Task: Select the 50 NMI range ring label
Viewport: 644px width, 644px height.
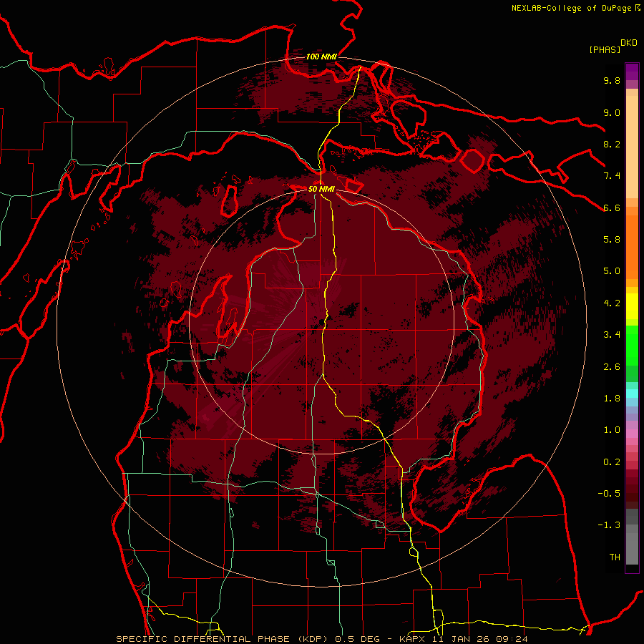Action: tap(321, 189)
